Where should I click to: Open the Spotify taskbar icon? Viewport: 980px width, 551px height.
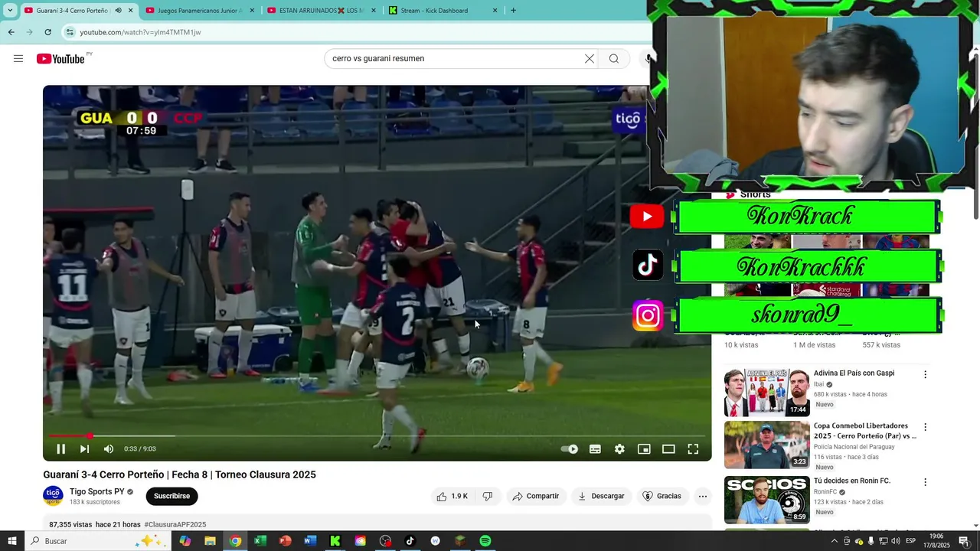[485, 541]
